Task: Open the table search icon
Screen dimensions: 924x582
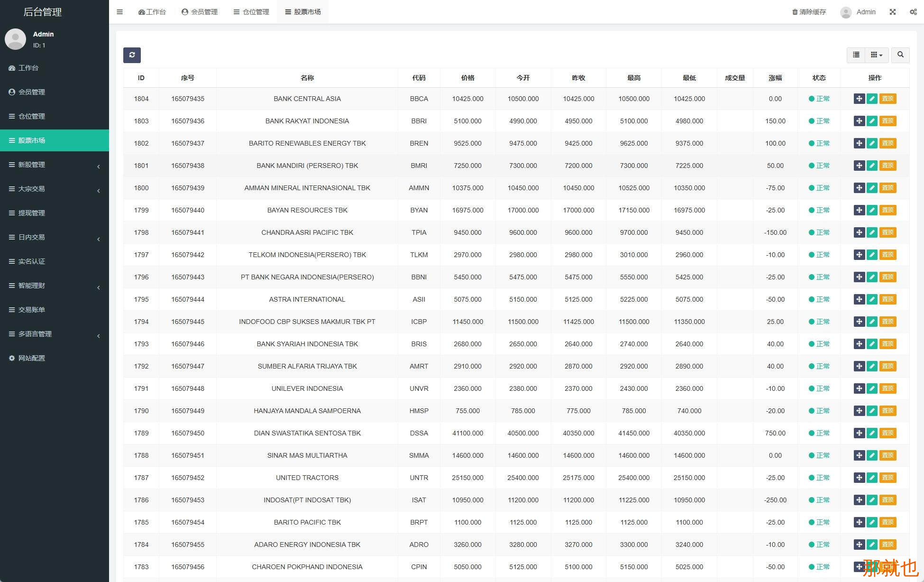Action: (x=900, y=55)
